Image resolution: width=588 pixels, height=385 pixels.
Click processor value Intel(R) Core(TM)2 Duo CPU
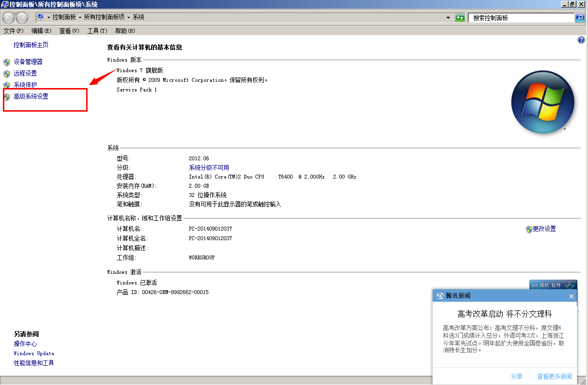click(x=272, y=177)
